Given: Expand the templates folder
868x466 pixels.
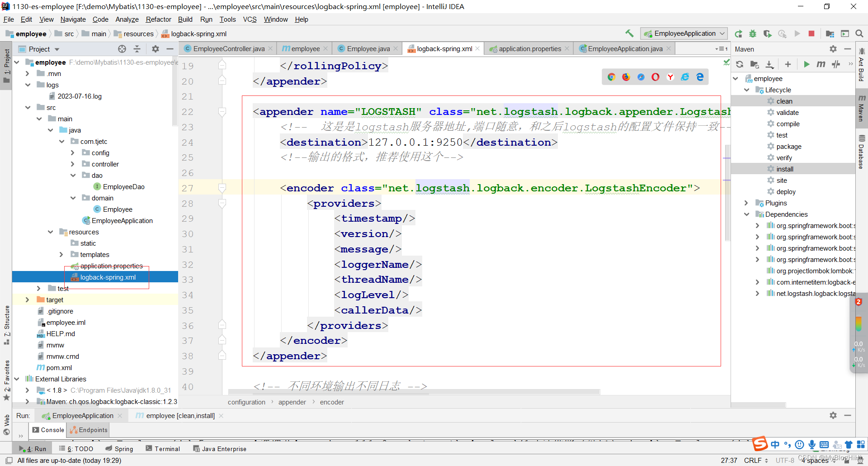Looking at the screenshot, I should click(61, 255).
